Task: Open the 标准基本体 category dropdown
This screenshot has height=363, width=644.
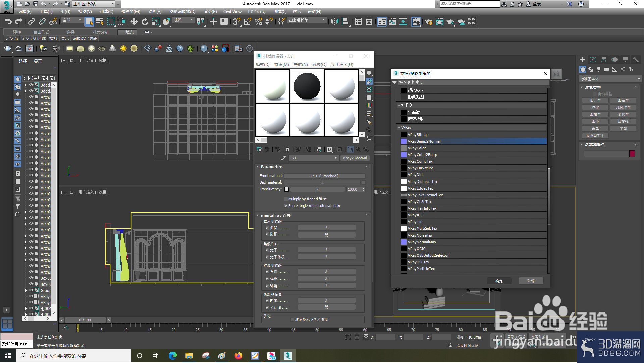Action: 610,79
